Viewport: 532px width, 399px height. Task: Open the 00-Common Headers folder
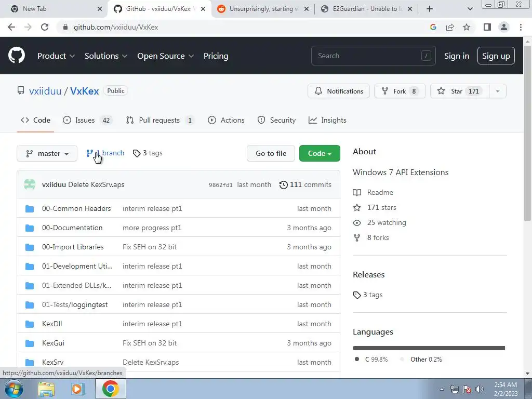pyautogui.click(x=76, y=208)
